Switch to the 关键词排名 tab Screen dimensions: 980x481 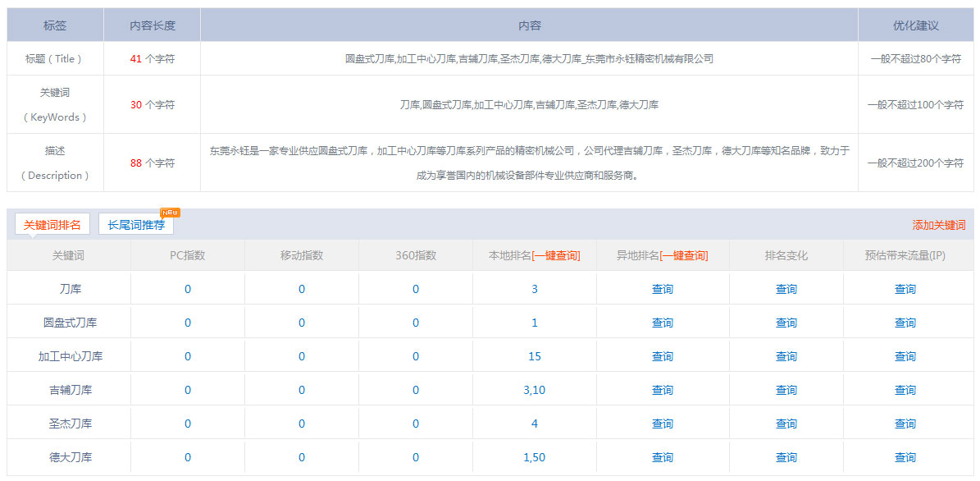click(52, 225)
